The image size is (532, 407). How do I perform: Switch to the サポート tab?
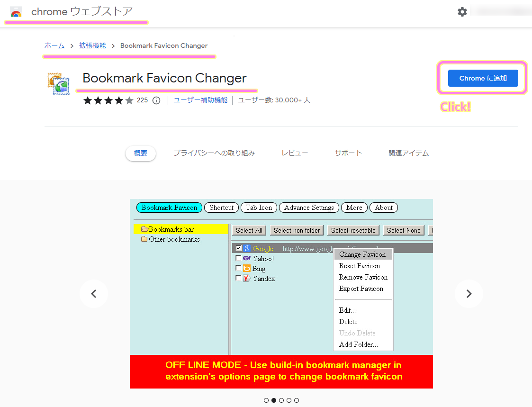click(348, 153)
